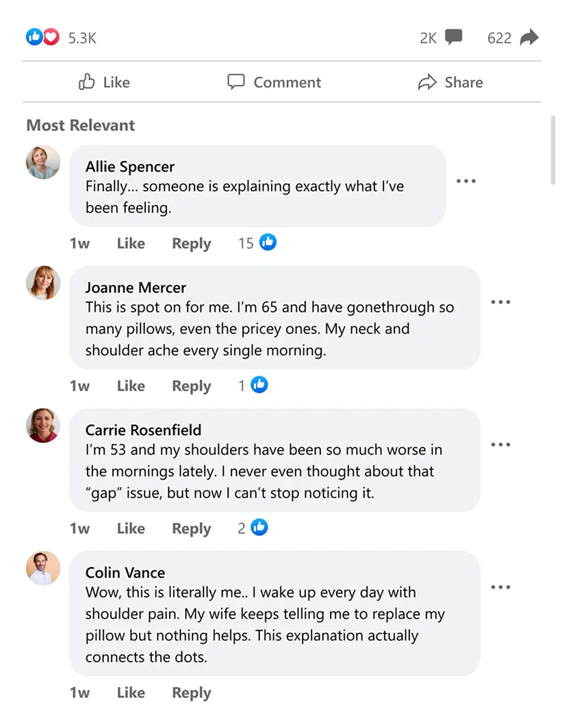Click the blue thumbs-up beside Allie Spencer's comment

268,242
